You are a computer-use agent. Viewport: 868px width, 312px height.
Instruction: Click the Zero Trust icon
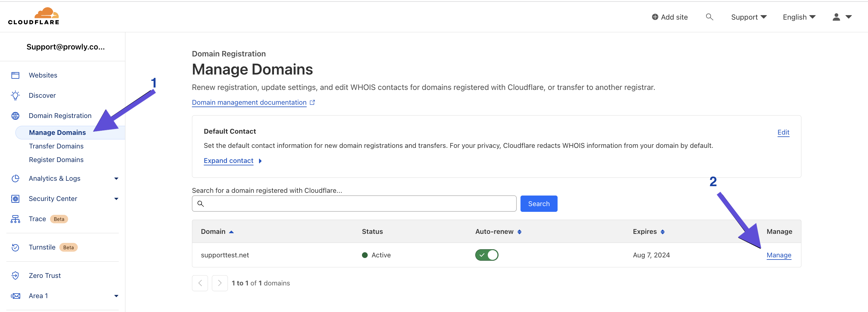pos(15,275)
